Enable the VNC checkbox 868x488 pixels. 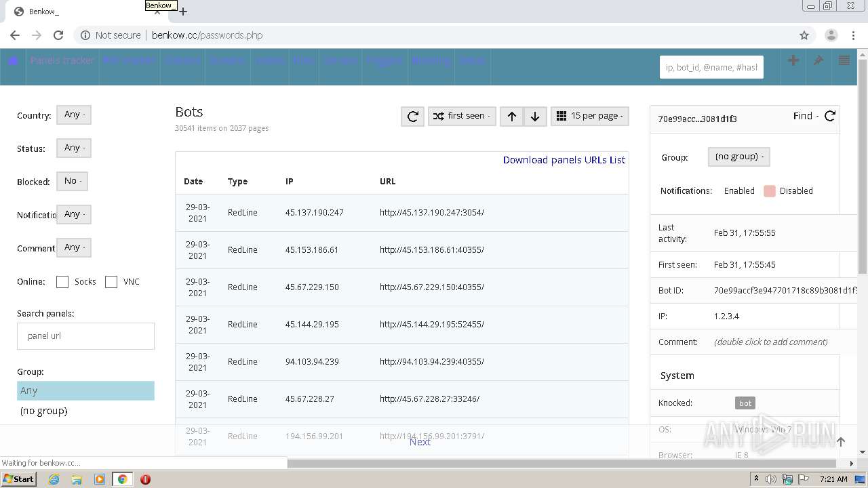(x=111, y=282)
